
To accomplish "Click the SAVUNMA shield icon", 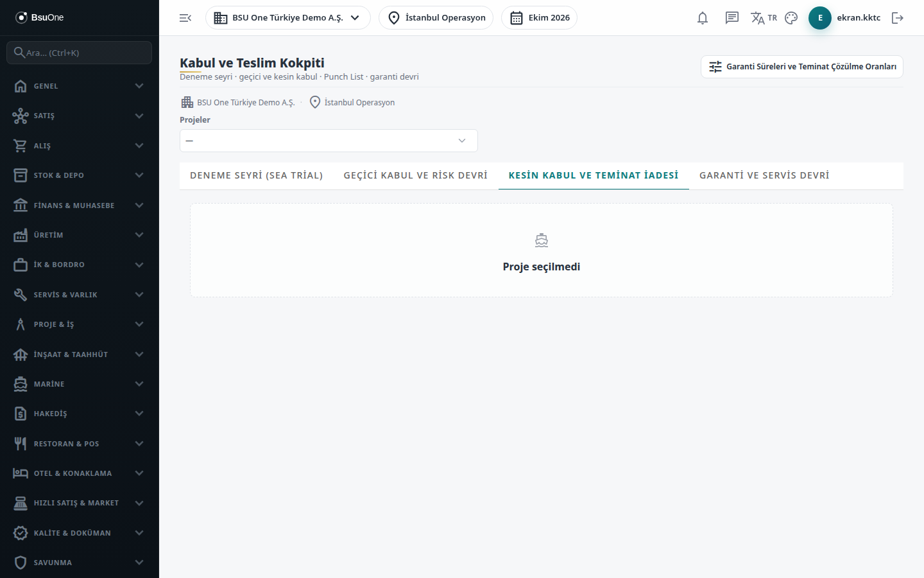I will tap(21, 563).
